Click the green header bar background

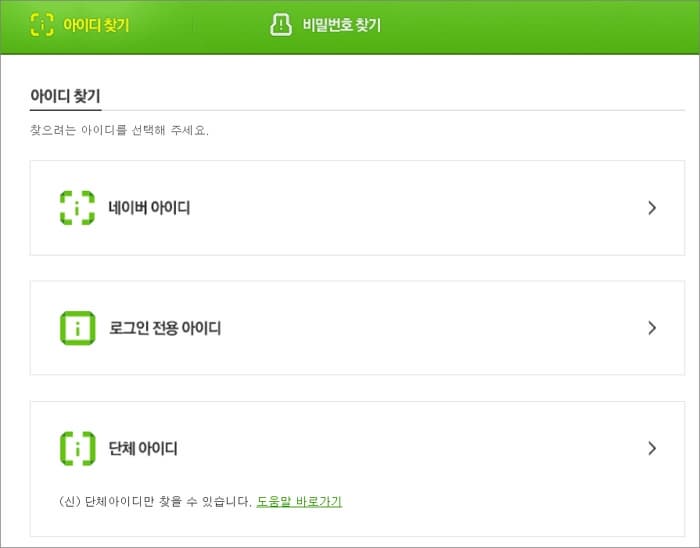pos(536,27)
